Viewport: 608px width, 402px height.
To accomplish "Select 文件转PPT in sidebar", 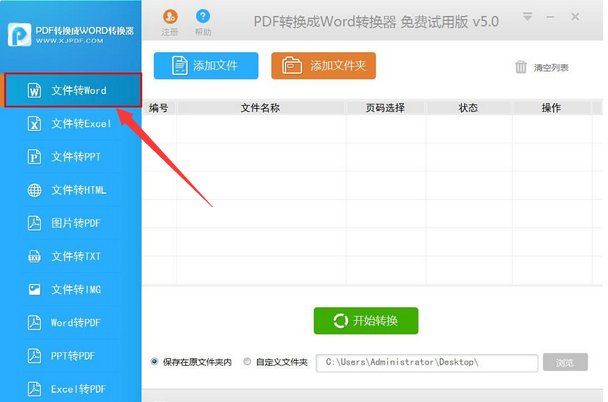I will click(73, 157).
